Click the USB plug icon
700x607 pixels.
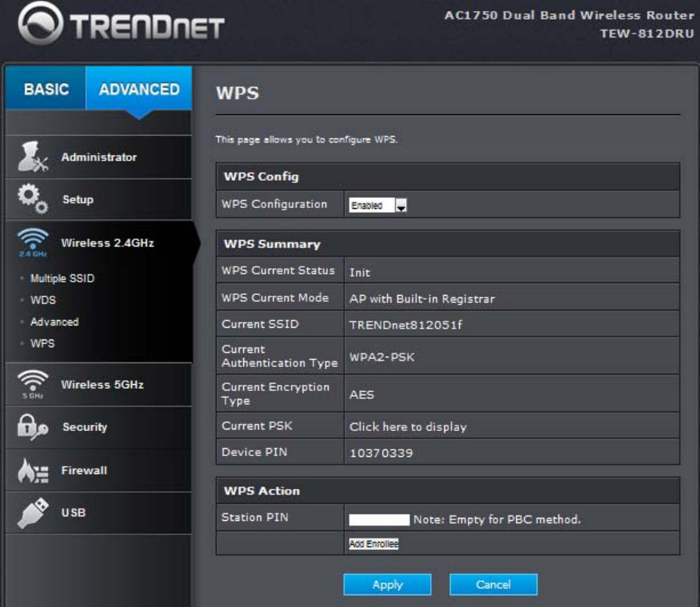coord(33,513)
